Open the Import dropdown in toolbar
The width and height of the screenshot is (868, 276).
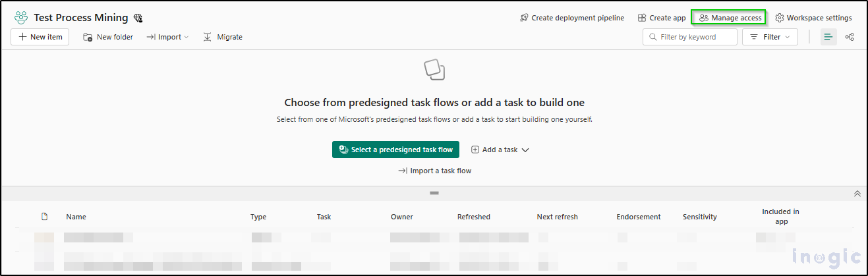167,37
